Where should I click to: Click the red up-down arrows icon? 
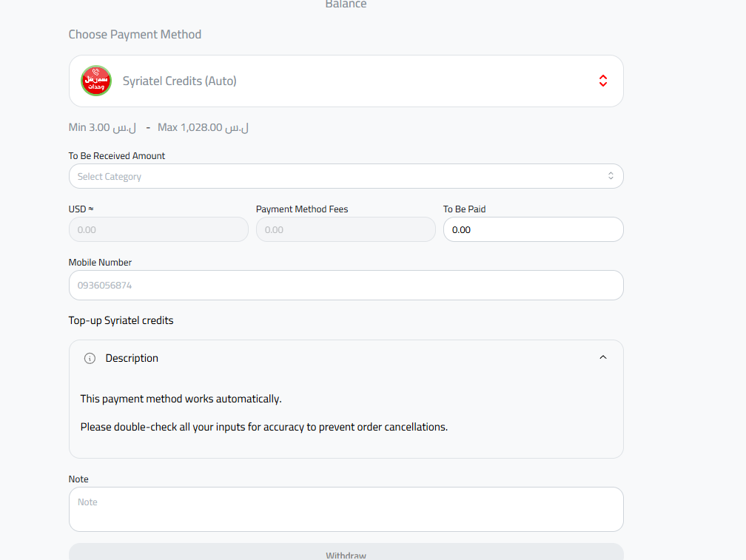(x=602, y=81)
